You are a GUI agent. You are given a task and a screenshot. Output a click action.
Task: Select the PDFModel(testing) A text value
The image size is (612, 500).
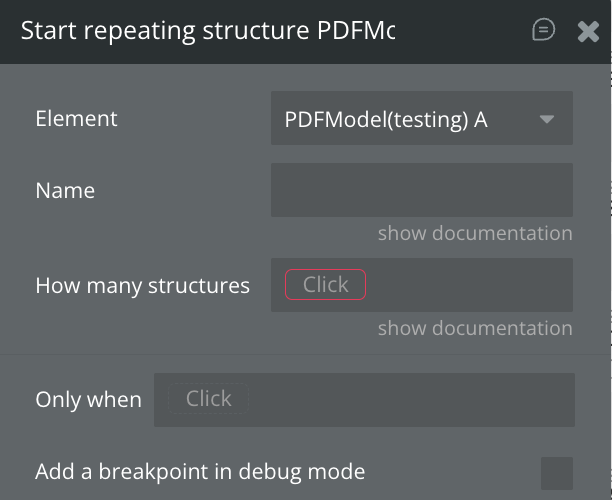tap(386, 119)
